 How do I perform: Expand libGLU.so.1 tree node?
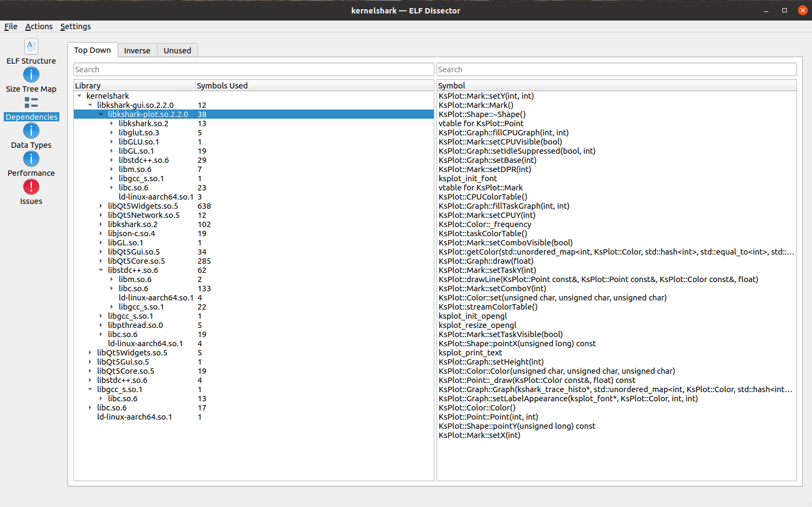112,142
